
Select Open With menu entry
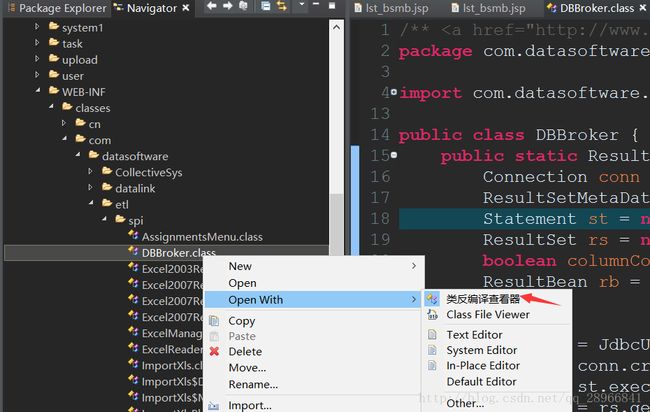pos(313,300)
